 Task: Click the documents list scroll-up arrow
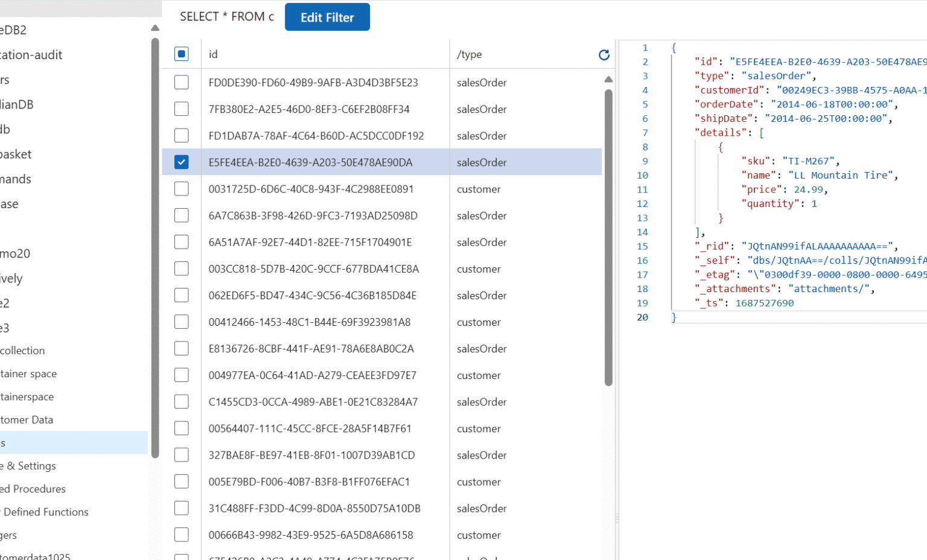tap(608, 80)
